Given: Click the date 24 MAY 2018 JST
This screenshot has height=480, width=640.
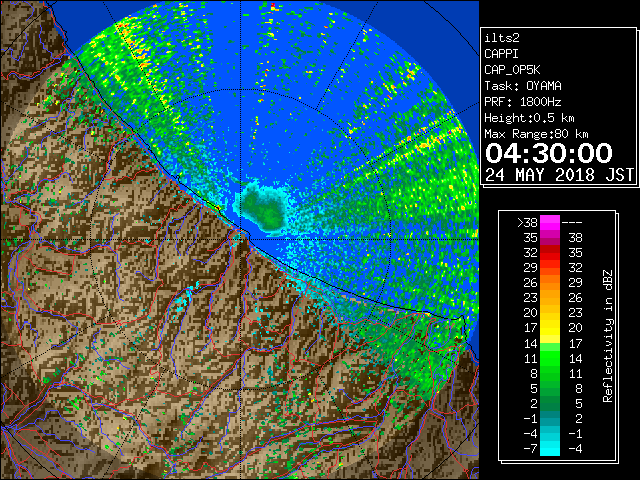Looking at the screenshot, I should point(559,175).
